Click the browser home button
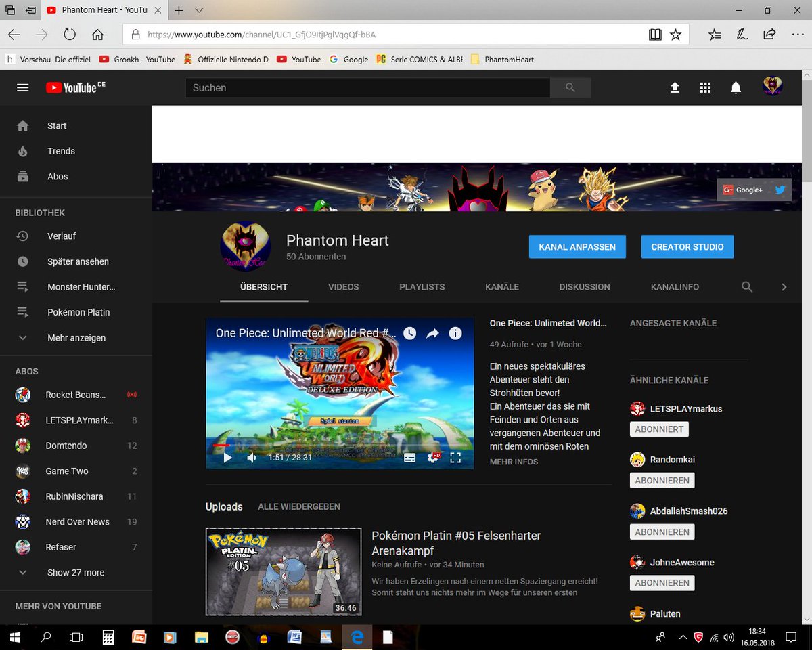The image size is (812, 650). point(97,35)
